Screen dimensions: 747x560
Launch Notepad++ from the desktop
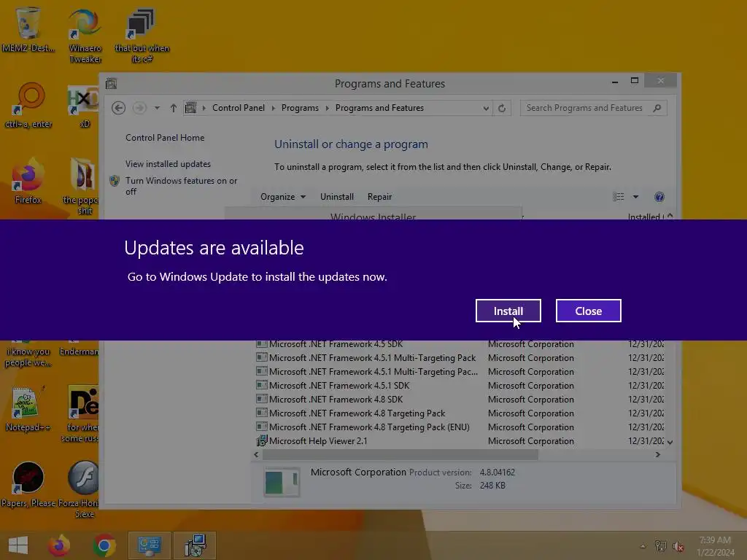point(28,408)
